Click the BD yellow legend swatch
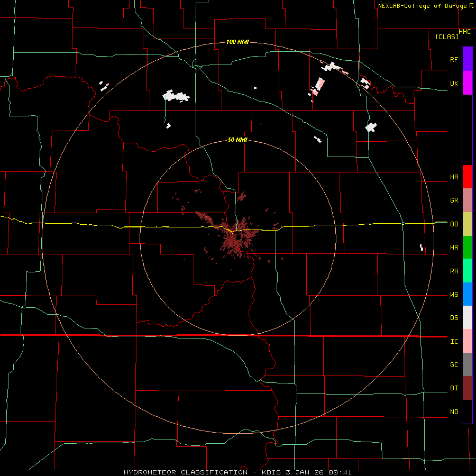 tap(467, 224)
